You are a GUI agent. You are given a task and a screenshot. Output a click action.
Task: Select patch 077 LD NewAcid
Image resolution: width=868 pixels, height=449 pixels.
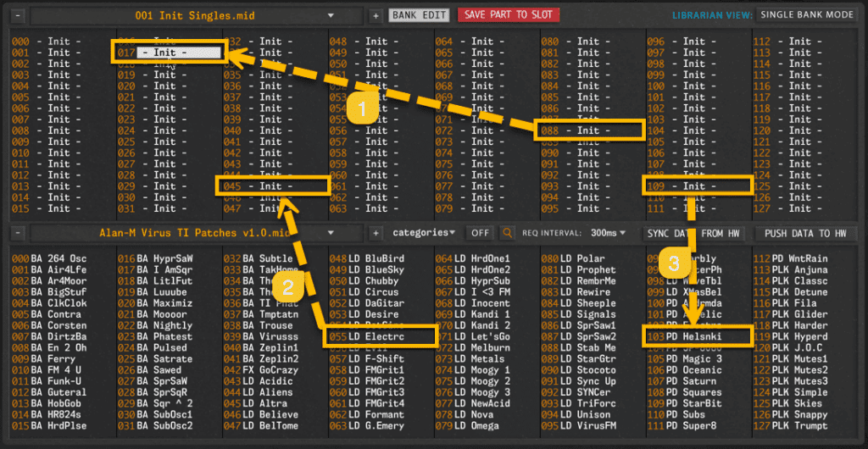(x=473, y=403)
